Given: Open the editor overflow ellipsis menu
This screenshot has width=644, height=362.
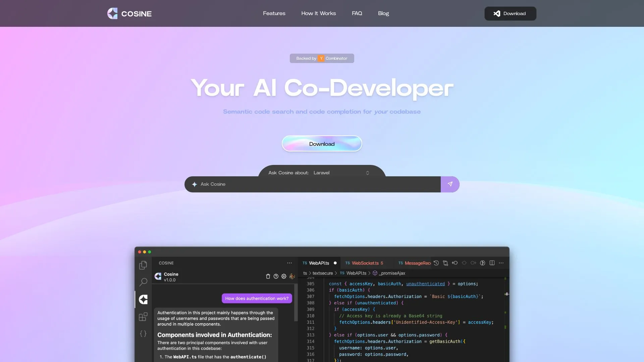Looking at the screenshot, I should click(501, 263).
